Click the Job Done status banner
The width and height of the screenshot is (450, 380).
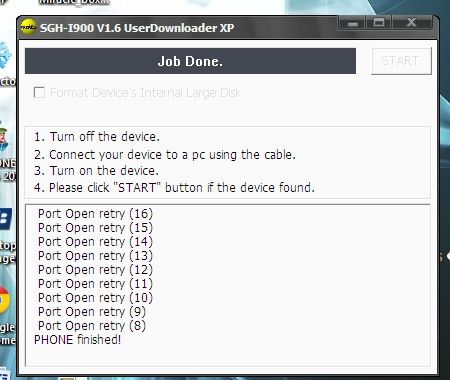[190, 61]
